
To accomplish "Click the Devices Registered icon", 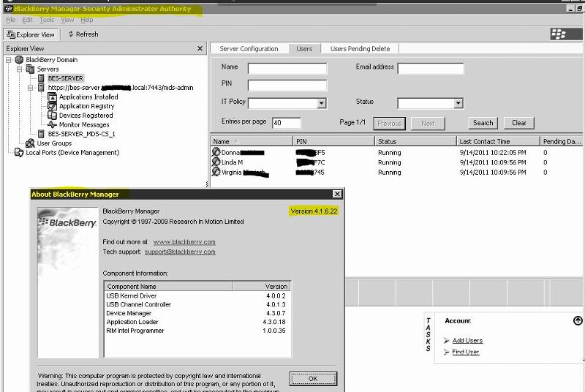I will click(52, 116).
